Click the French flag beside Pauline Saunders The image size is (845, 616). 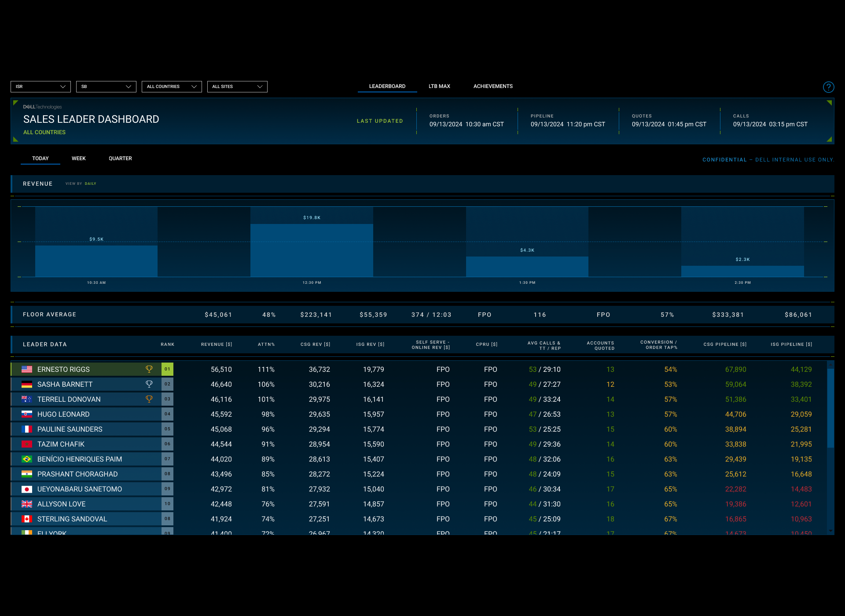27,429
